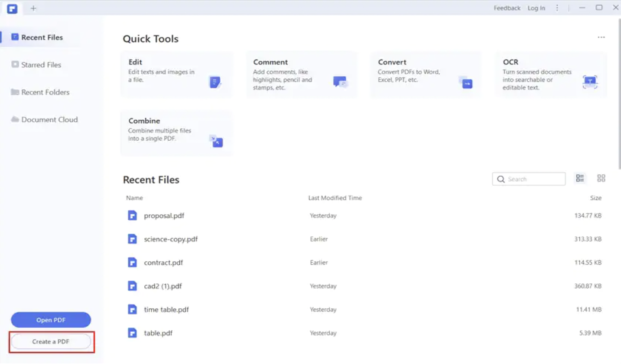The width and height of the screenshot is (621, 364).
Task: Open the Combine quick tool card
Action: [177, 133]
